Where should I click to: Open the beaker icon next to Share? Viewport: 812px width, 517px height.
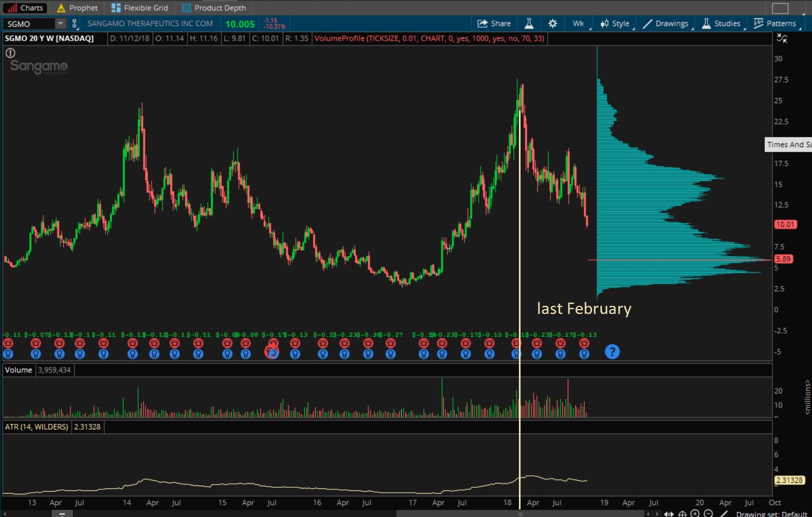(529, 23)
